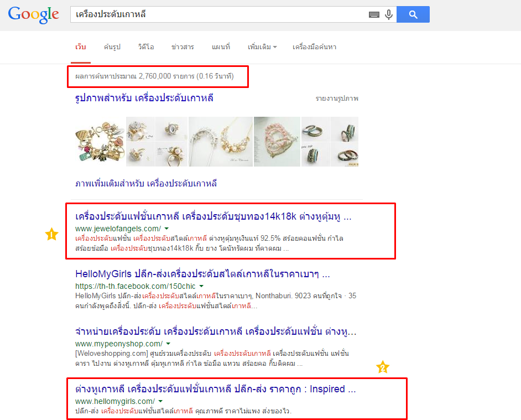The height and width of the screenshot is (420, 521).
Task: Switch to the ค้นรูป tab
Action: (x=112, y=47)
